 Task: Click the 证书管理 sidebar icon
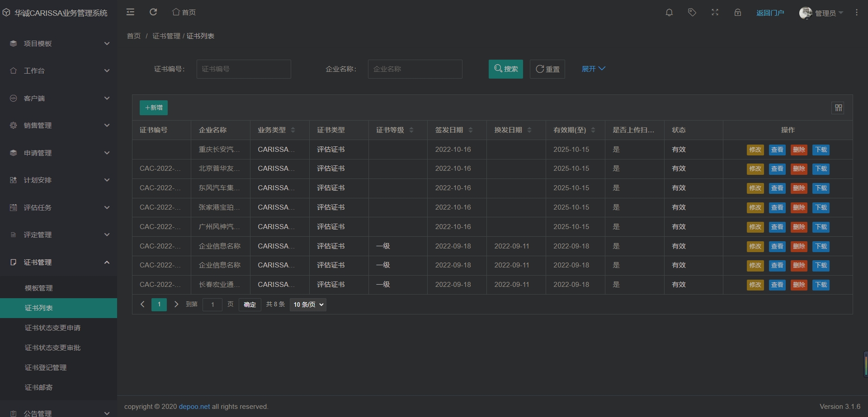[x=13, y=262]
